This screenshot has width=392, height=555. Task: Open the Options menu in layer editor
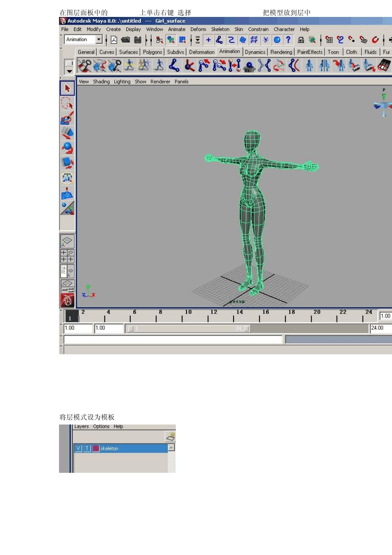pos(101,427)
